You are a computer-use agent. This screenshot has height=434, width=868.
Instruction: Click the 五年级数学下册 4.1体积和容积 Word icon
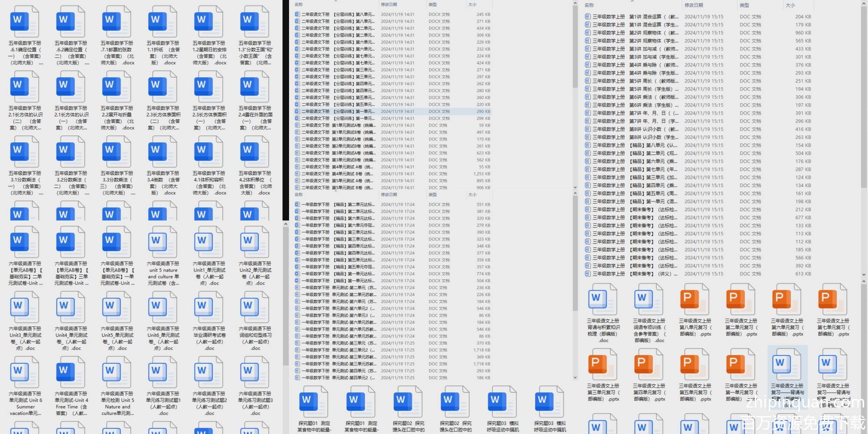pyautogui.click(x=209, y=152)
